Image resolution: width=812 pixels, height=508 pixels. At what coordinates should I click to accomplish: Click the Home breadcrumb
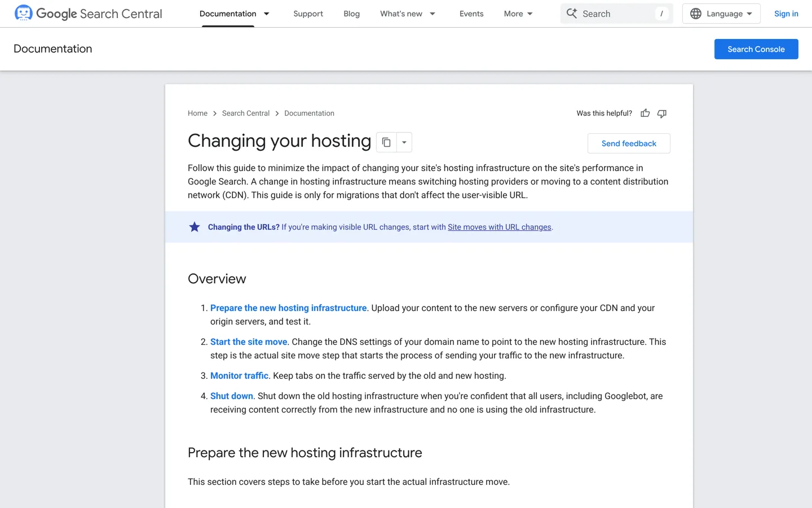(197, 113)
